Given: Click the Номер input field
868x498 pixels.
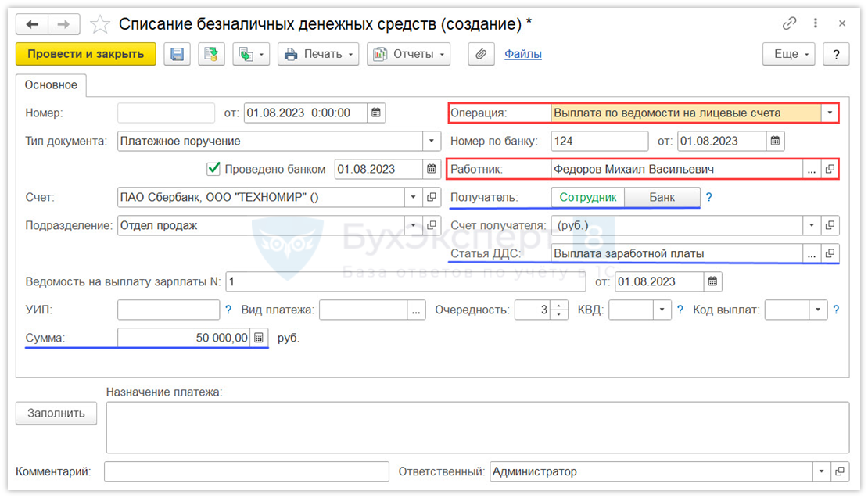Looking at the screenshot, I should pyautogui.click(x=166, y=113).
